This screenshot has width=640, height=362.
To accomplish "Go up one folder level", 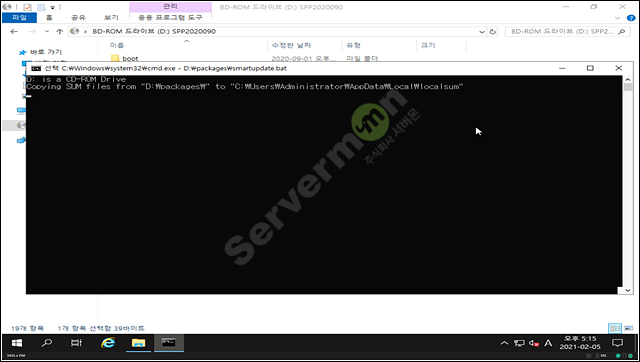I will coord(60,31).
